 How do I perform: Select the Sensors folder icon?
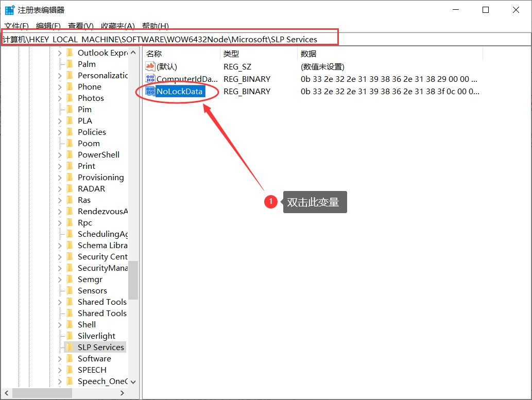70,290
